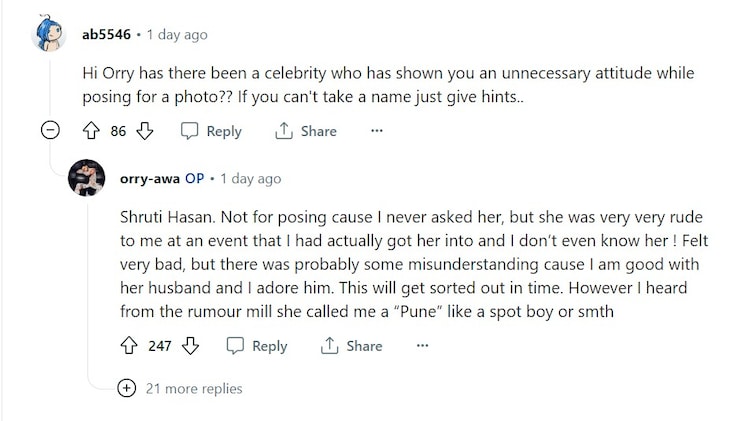Reply to ab5546's comment
This screenshot has width=750, height=421.
tap(211, 131)
